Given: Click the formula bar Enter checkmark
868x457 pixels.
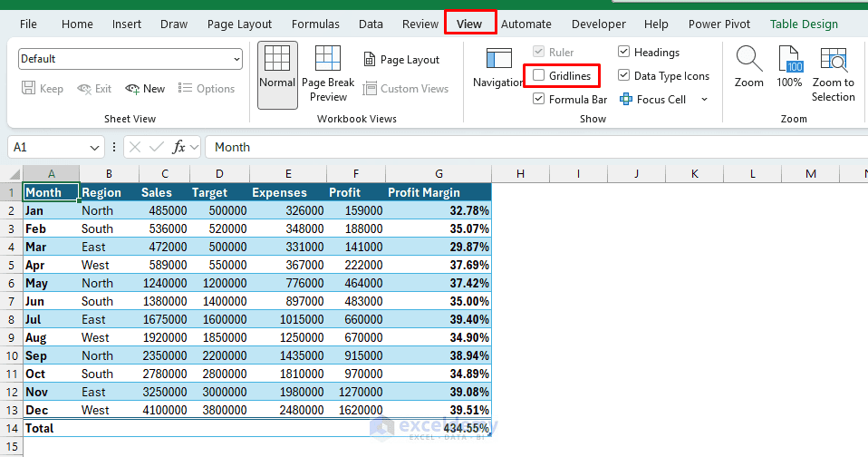Looking at the screenshot, I should 157,147.
